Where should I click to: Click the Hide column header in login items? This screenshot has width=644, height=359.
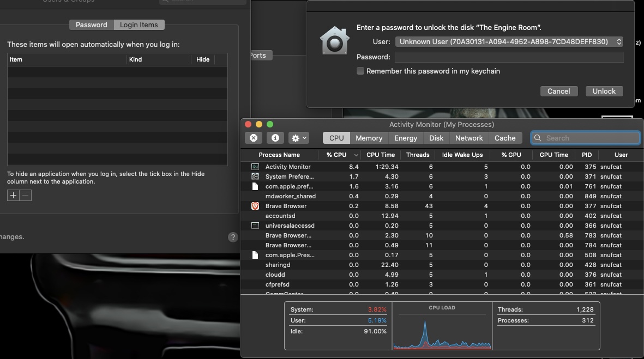(x=203, y=59)
